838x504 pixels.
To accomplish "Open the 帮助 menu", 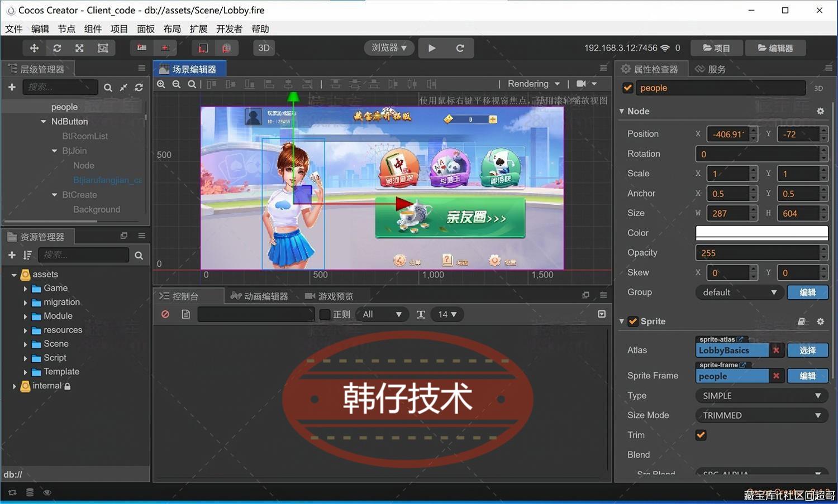I will [260, 29].
